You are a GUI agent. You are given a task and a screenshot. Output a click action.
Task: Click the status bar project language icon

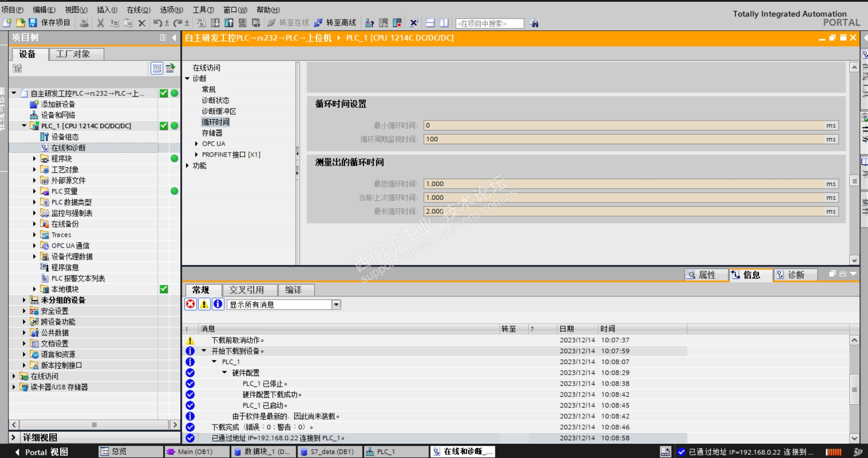tap(665, 452)
